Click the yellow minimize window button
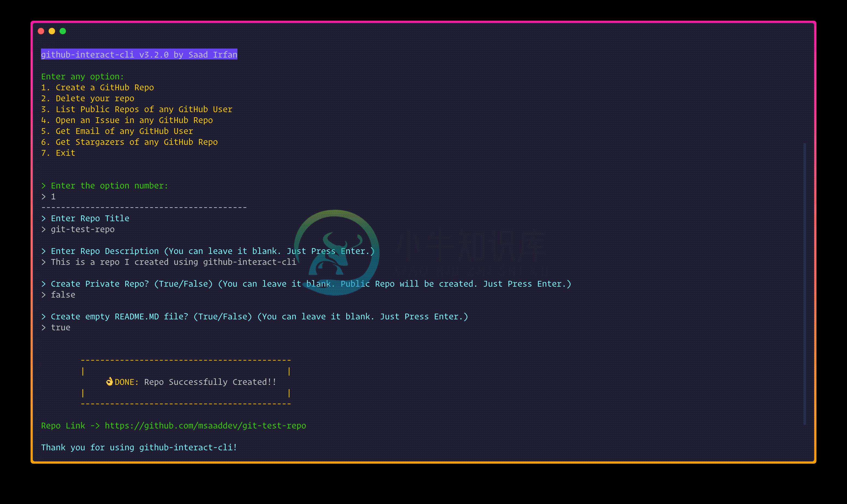This screenshot has height=504, width=847. [x=52, y=31]
